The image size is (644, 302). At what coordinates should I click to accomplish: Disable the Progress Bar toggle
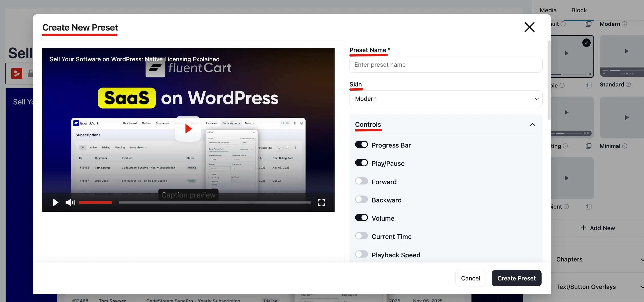click(x=361, y=145)
